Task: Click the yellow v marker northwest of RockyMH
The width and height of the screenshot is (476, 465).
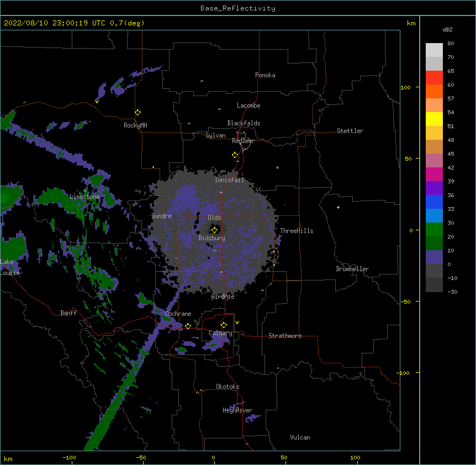Action: (97, 102)
